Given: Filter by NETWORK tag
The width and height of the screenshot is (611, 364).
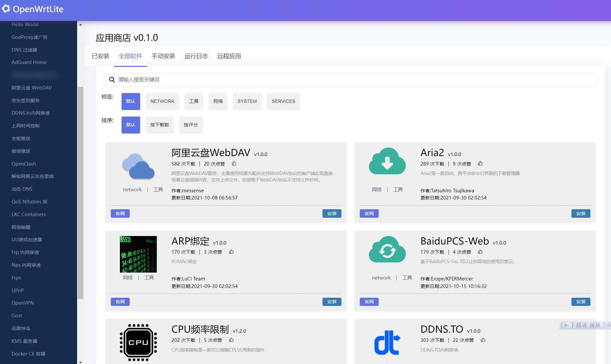Looking at the screenshot, I should point(162,102).
